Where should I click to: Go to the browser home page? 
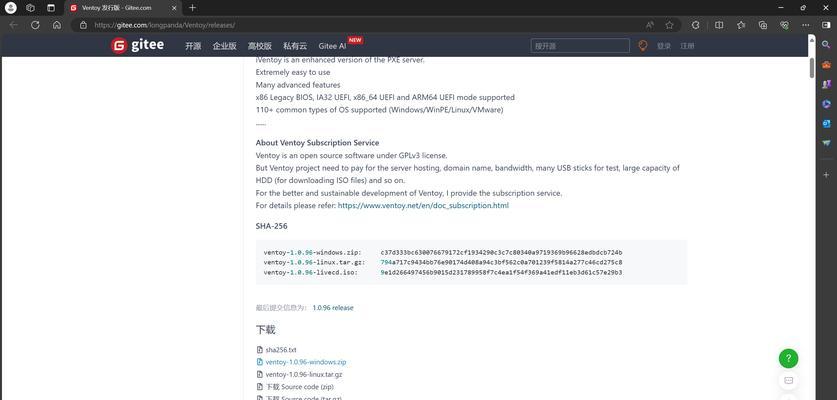(x=57, y=25)
